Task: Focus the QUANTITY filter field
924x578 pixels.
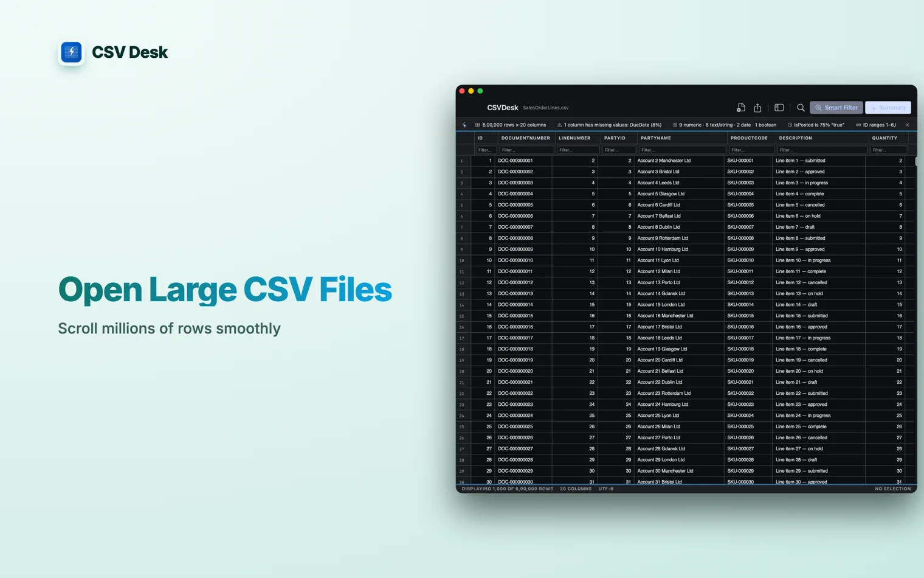Action: 888,150
